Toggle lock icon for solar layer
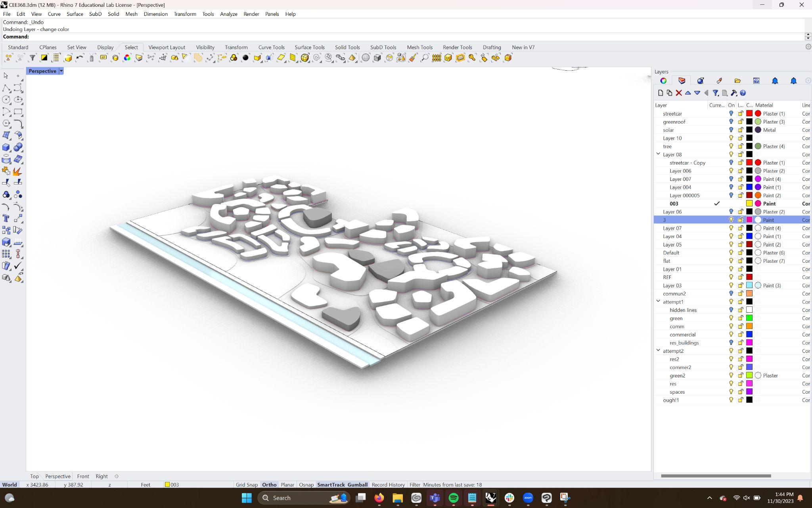 [x=740, y=130]
